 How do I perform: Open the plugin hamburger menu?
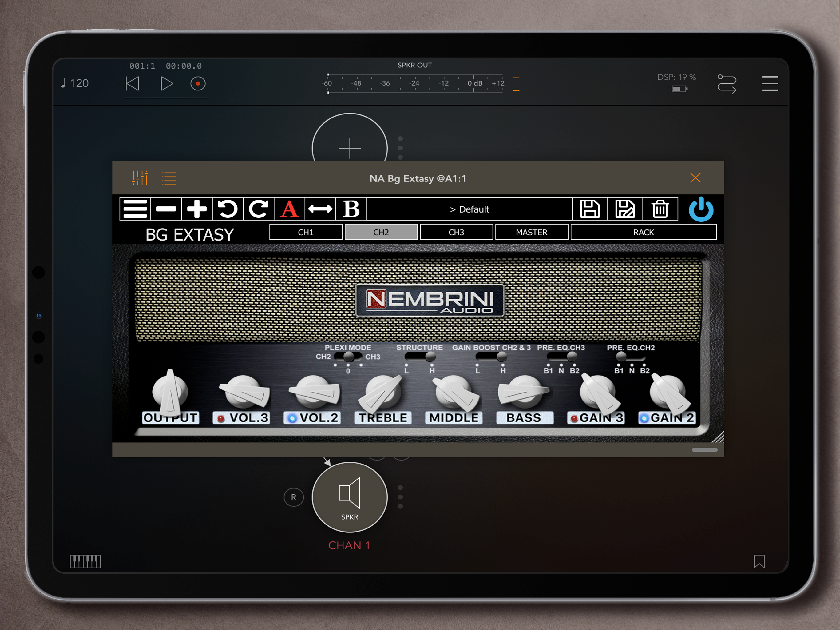(135, 209)
